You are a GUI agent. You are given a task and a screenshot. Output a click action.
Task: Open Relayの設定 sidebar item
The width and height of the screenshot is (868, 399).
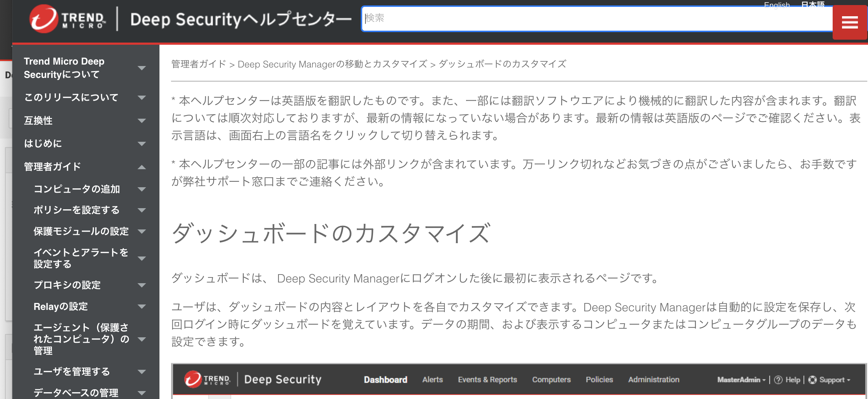click(x=61, y=307)
